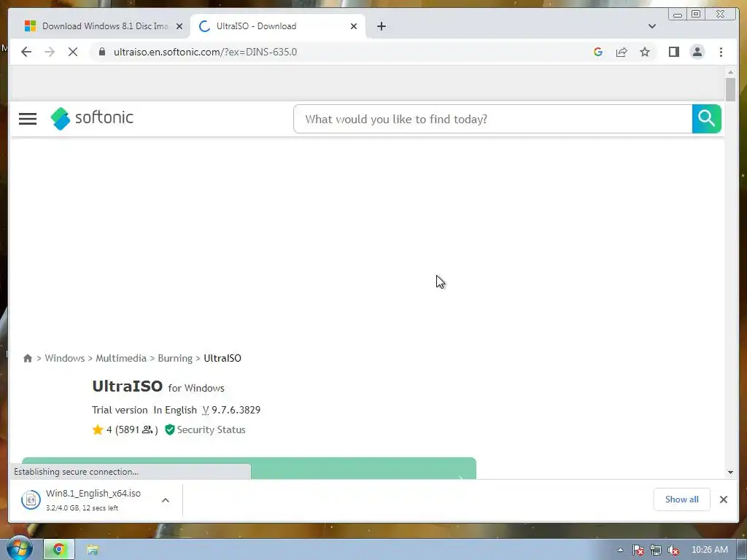
Task: Close the UltraISO - Download tab
Action: pyautogui.click(x=354, y=26)
